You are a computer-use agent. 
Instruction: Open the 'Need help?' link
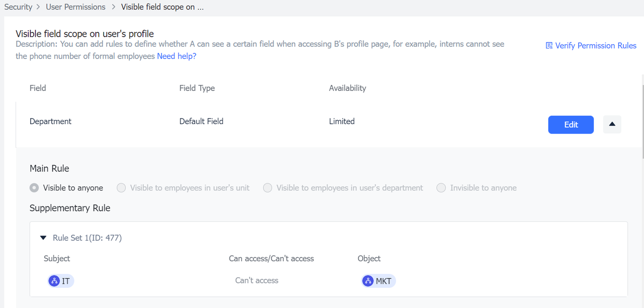tap(177, 56)
